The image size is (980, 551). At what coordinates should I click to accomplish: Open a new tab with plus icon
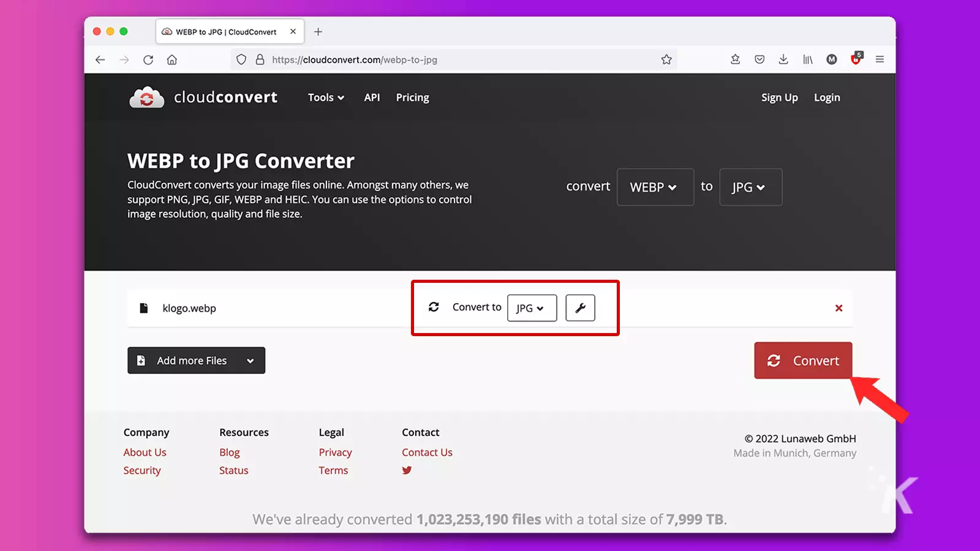click(318, 32)
